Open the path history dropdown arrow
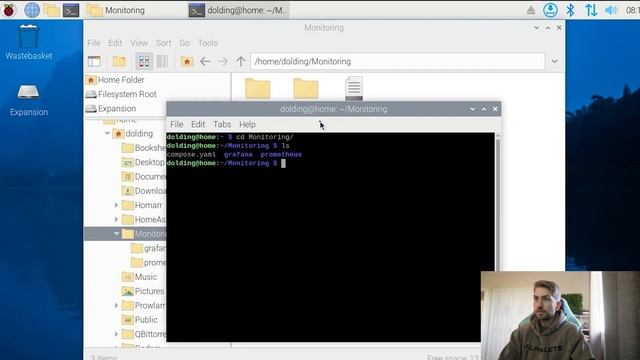 (x=554, y=61)
